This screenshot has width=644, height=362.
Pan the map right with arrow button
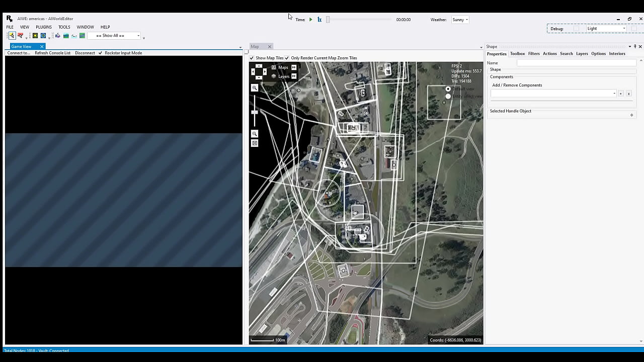pos(265,72)
